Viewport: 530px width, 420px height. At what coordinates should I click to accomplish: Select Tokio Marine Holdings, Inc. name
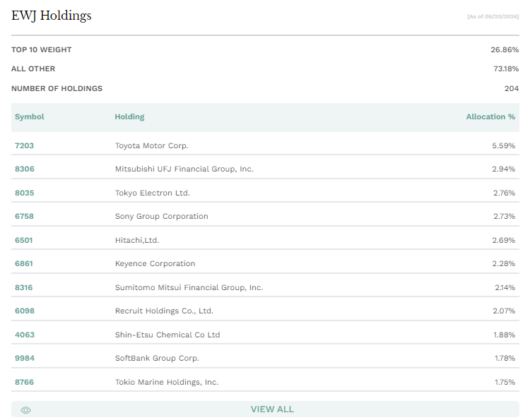coord(167,382)
